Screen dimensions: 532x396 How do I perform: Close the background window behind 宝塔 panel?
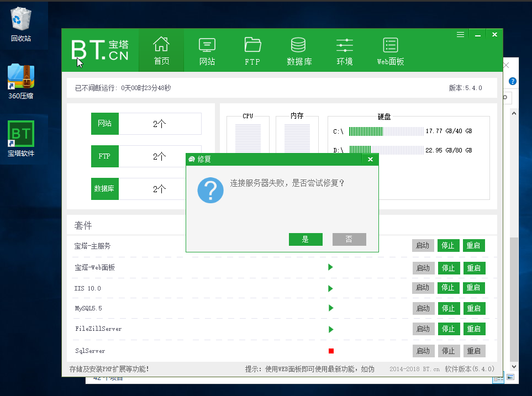click(x=507, y=65)
